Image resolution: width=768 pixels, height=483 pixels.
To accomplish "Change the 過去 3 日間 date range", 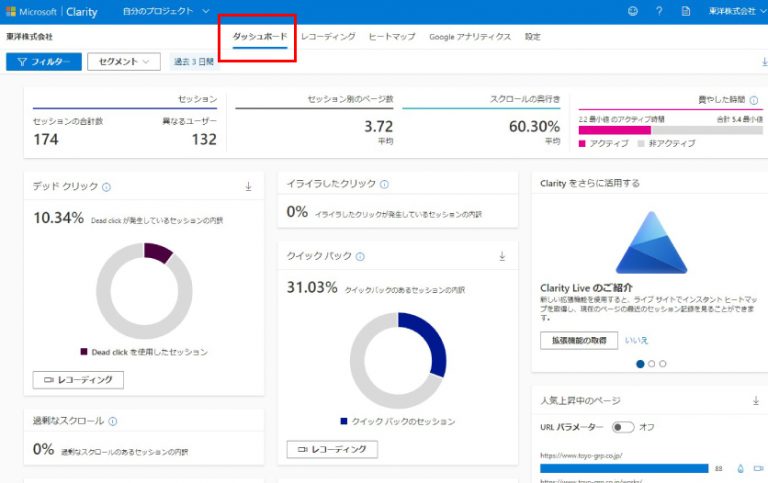I will 194,62.
